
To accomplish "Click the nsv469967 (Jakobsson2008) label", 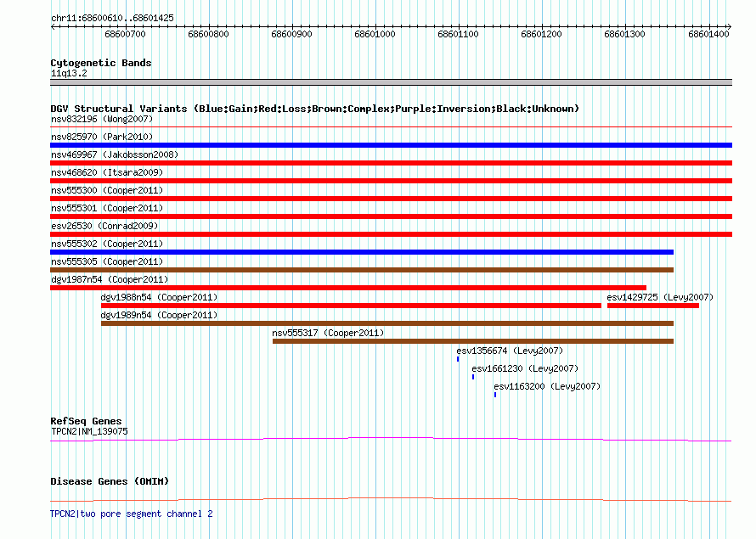I will (x=115, y=154).
